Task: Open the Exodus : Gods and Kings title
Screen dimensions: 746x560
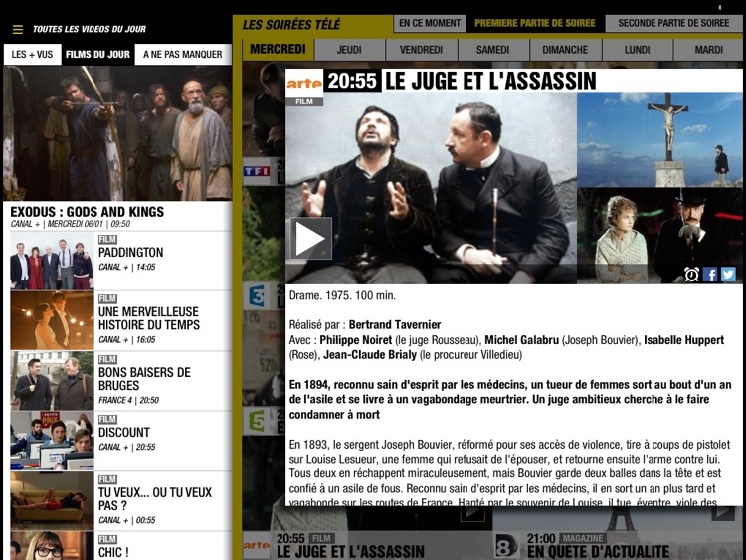Action: point(88,212)
